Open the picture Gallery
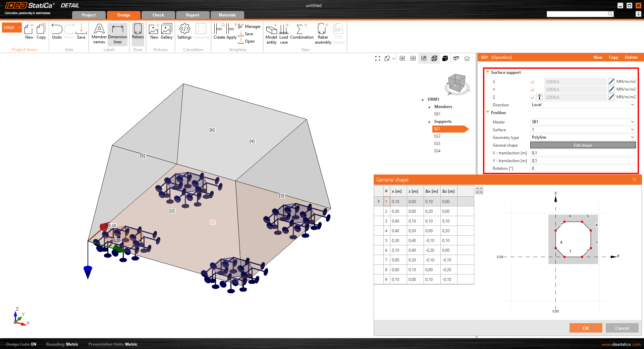 166,32
